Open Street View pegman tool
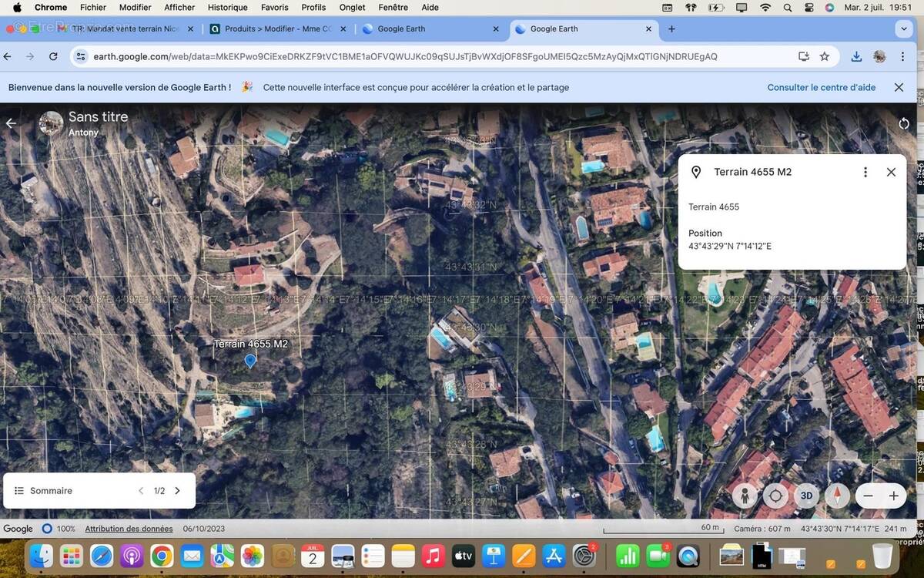 pyautogui.click(x=745, y=496)
